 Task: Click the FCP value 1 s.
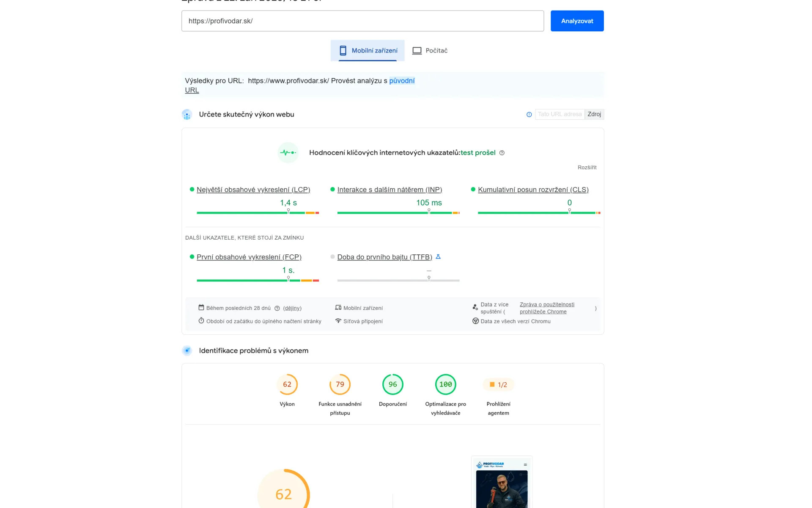[x=288, y=270]
